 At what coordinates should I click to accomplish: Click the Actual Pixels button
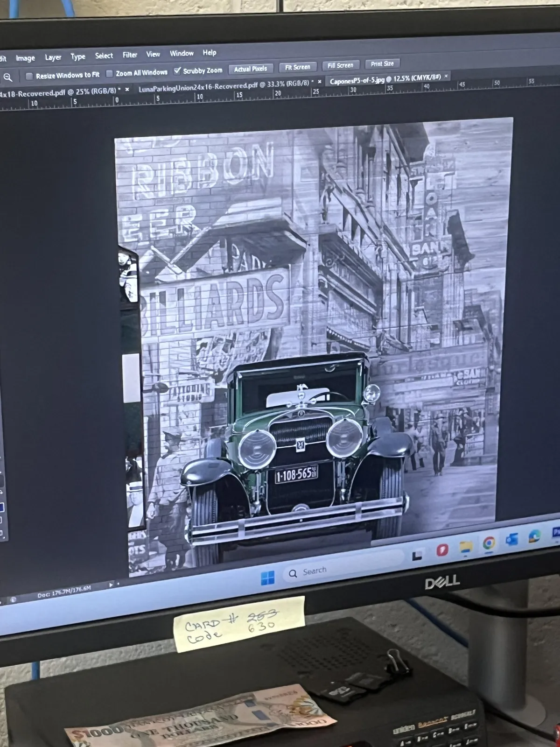251,69
